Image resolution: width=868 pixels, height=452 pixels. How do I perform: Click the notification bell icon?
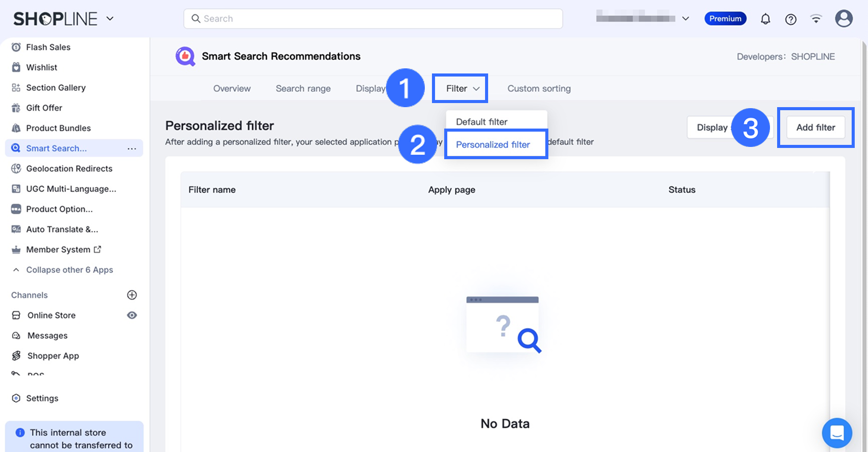(765, 19)
